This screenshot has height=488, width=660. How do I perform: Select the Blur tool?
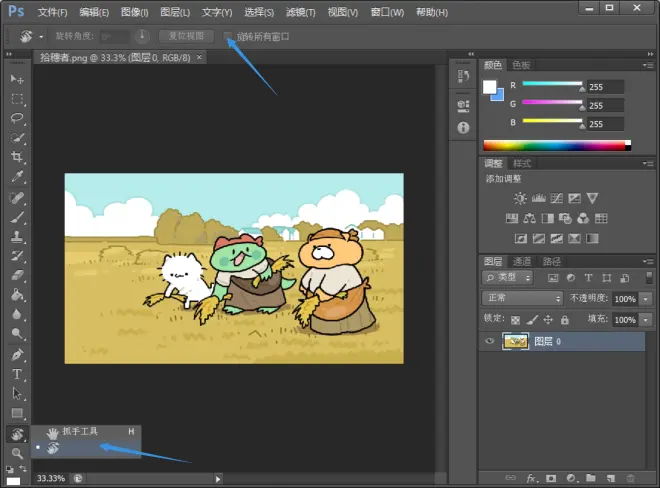coord(17,314)
